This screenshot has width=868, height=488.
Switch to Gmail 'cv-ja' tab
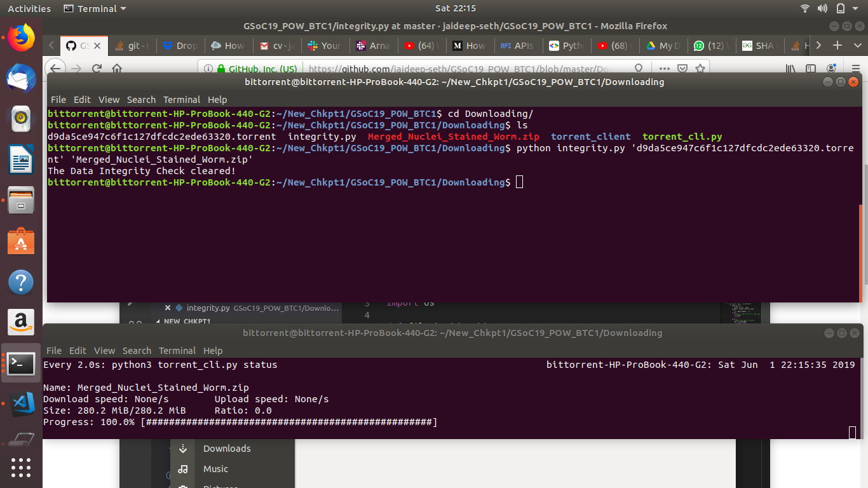click(276, 46)
